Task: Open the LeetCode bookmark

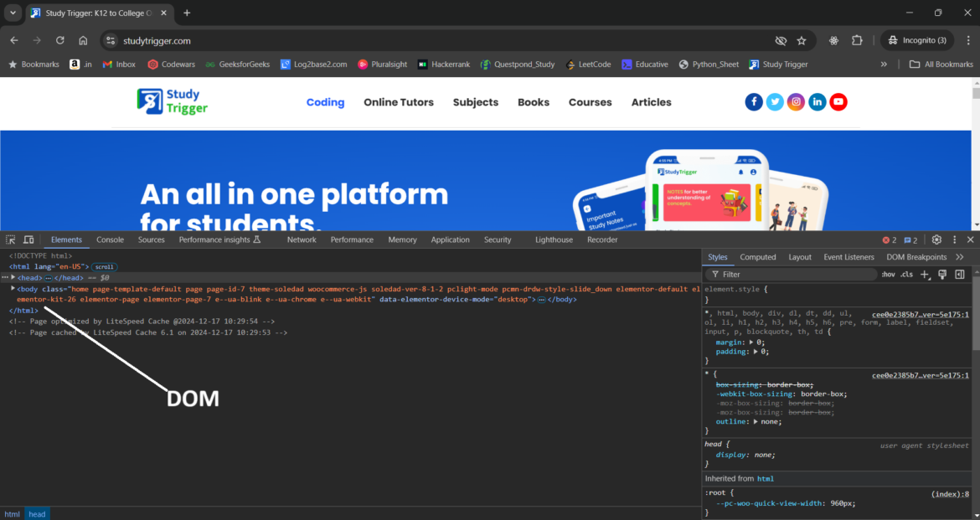Action: (588, 64)
